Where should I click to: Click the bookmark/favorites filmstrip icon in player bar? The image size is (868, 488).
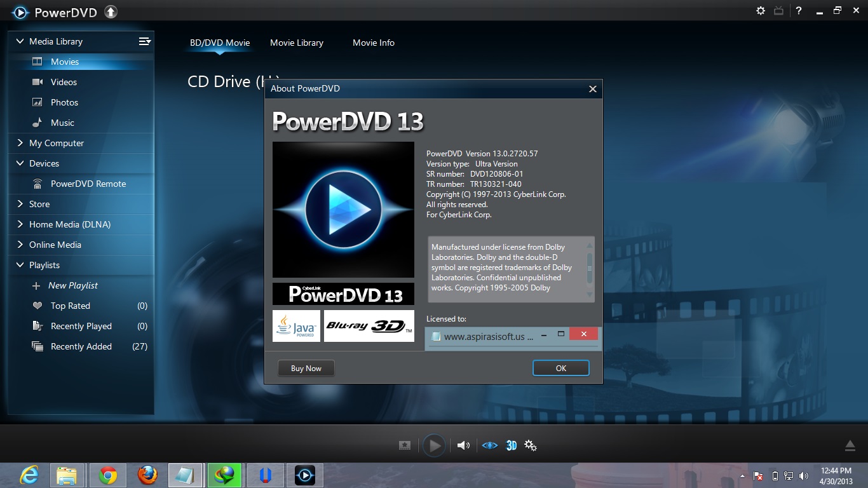405,445
